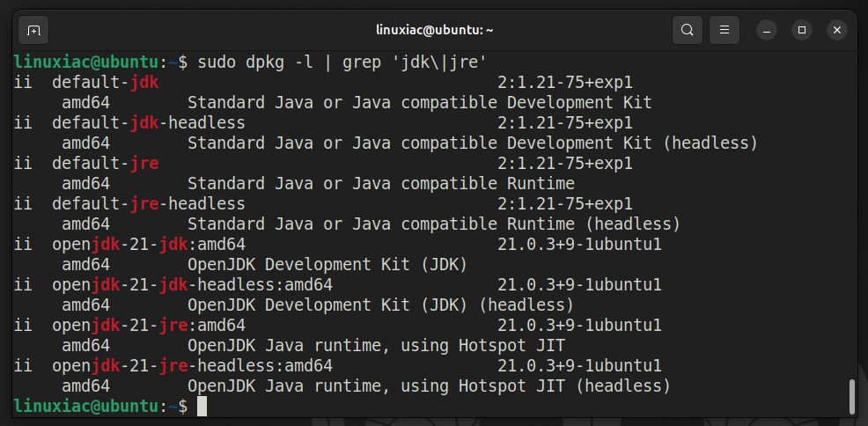Screen dimensions: 868x426
Task: Click the first 2:1.21-75+exp1 version
Action: coord(564,83)
